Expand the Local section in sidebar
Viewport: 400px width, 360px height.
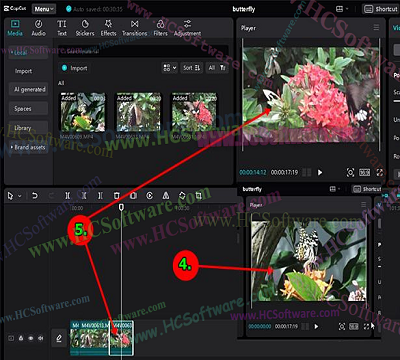click(28, 53)
